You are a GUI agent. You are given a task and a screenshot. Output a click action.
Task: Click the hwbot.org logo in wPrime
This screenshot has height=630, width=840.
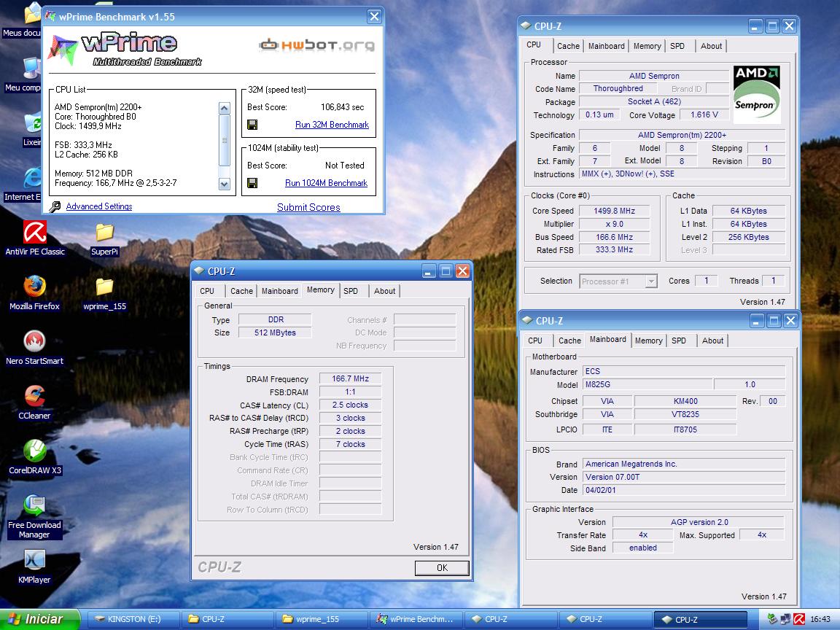coord(316,45)
